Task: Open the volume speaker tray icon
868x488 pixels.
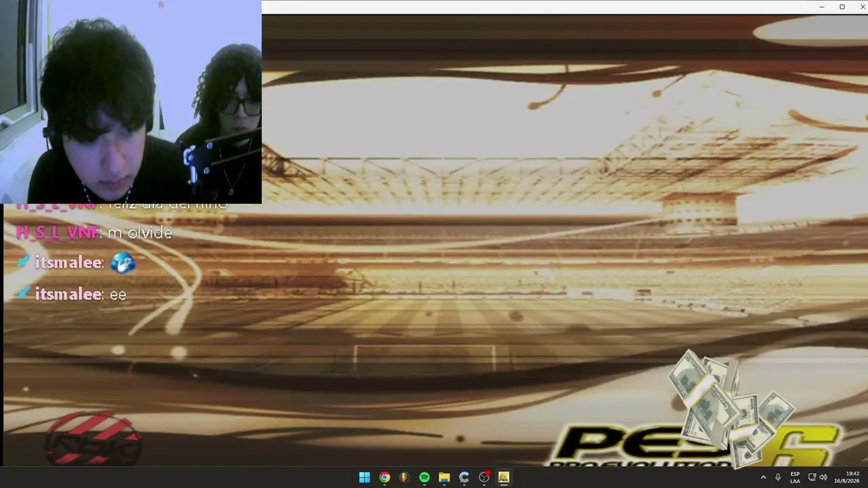Action: point(823,477)
